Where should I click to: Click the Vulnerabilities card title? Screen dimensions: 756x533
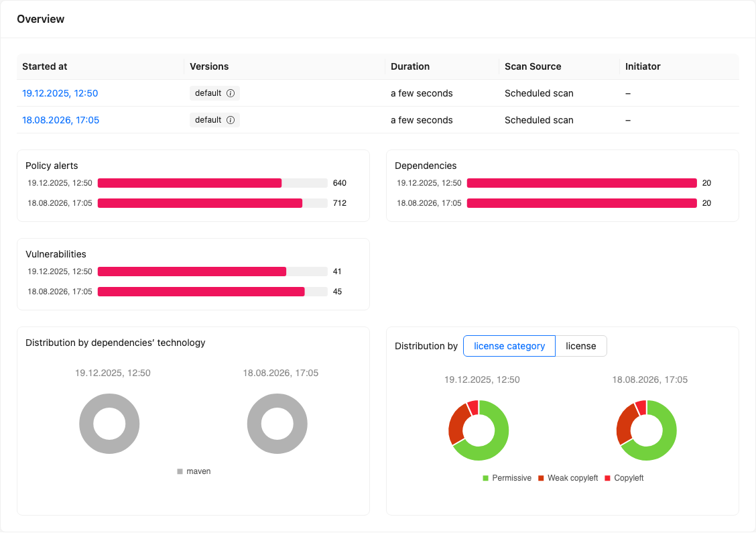pyautogui.click(x=56, y=254)
